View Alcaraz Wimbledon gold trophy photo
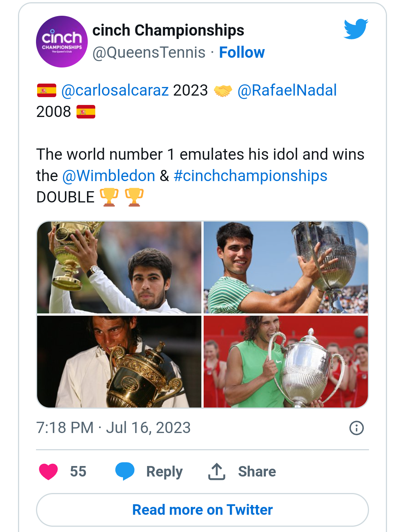The width and height of the screenshot is (405, 532). [x=119, y=267]
